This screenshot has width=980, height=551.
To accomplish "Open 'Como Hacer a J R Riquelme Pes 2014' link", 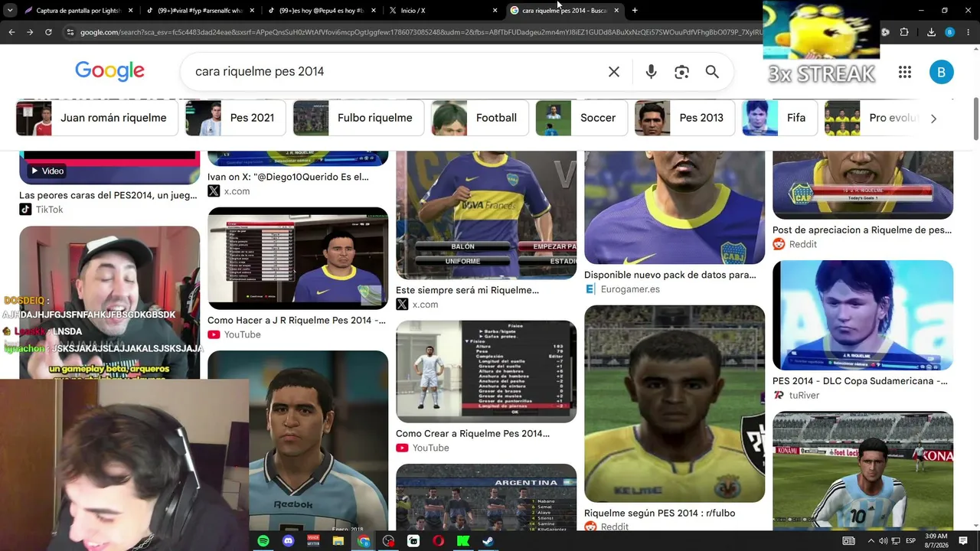I will coord(296,321).
